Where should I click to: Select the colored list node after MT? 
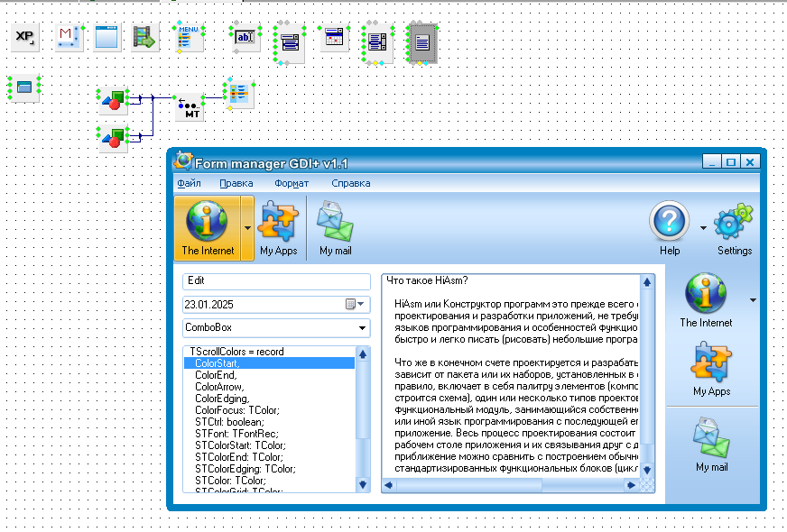click(239, 94)
